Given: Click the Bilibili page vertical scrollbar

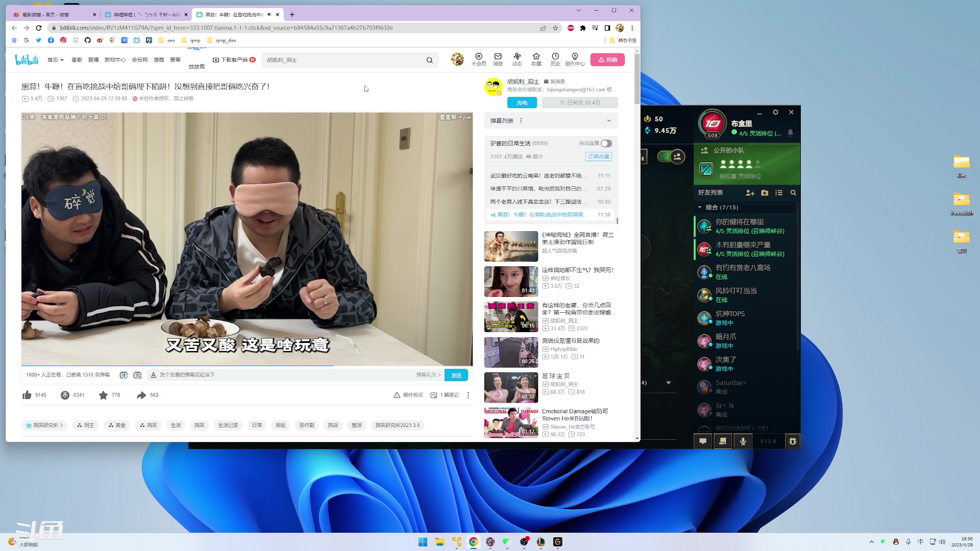Looking at the screenshot, I should (637, 79).
